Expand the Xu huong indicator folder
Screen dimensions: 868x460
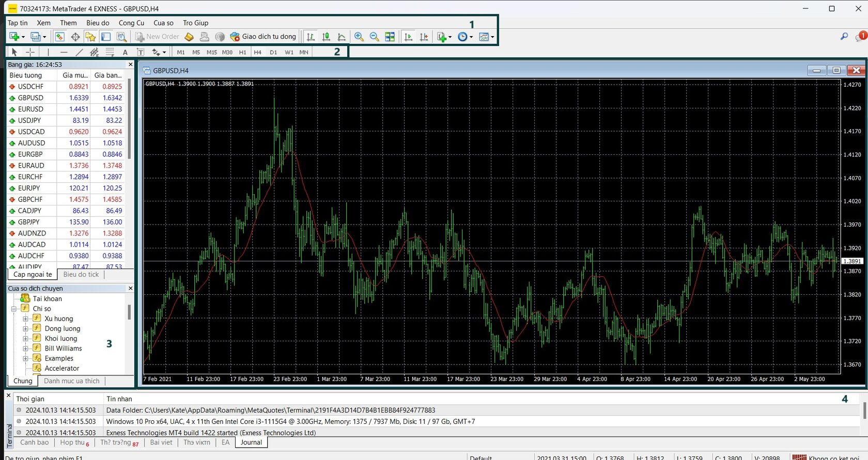[25, 319]
